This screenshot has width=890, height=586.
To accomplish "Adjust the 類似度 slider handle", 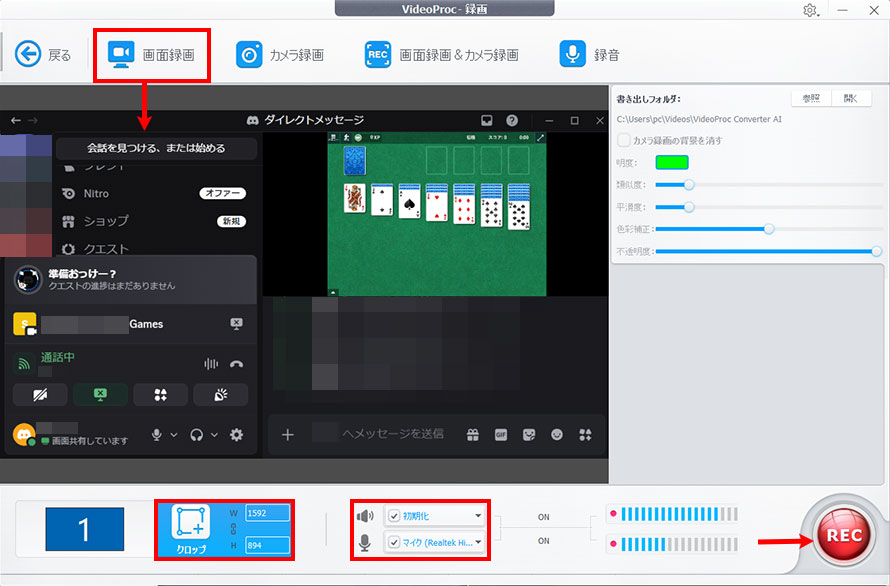I will [x=689, y=185].
